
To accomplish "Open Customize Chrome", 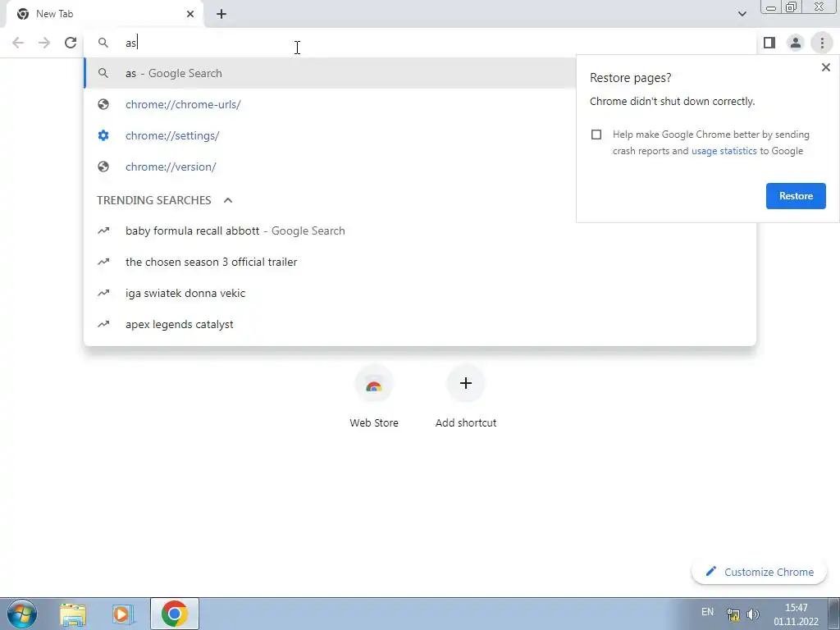I will [x=760, y=572].
